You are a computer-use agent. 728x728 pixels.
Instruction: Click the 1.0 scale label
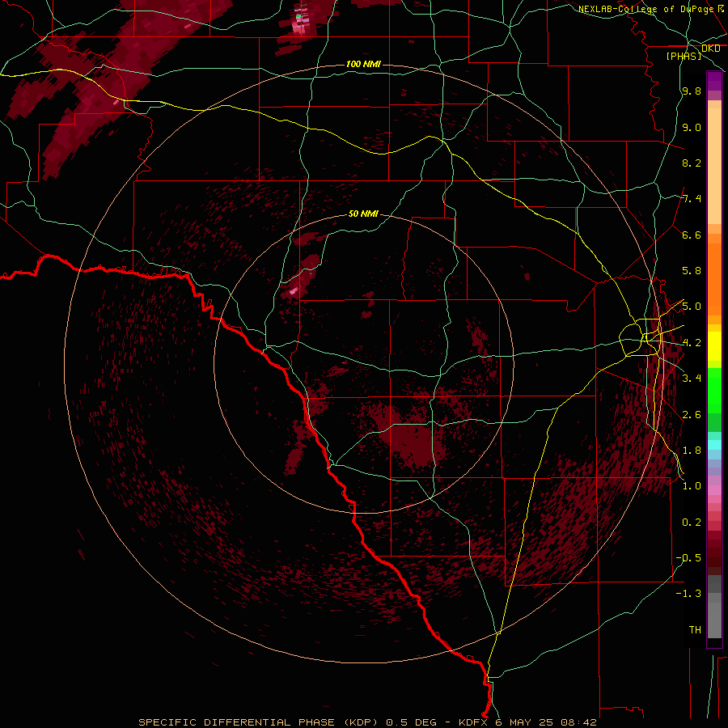point(692,486)
